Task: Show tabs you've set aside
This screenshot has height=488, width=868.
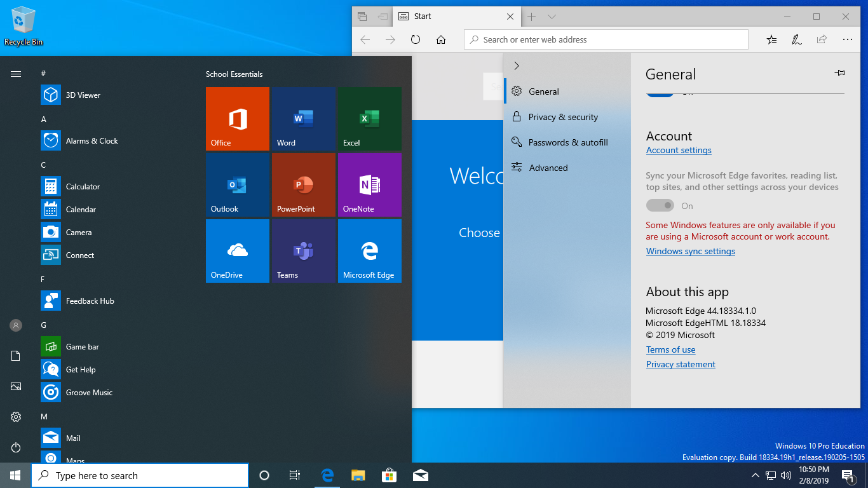Action: click(x=362, y=17)
